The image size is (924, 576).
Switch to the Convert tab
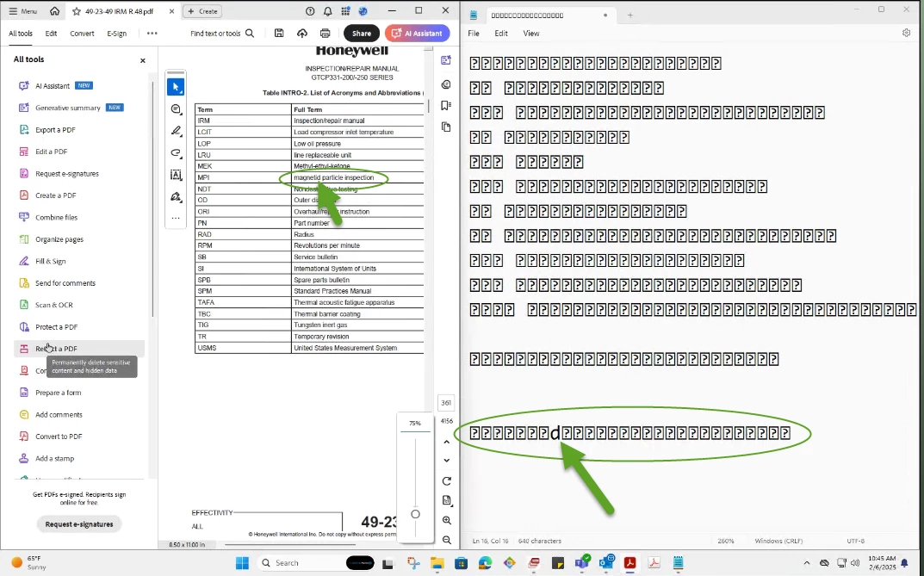82,34
